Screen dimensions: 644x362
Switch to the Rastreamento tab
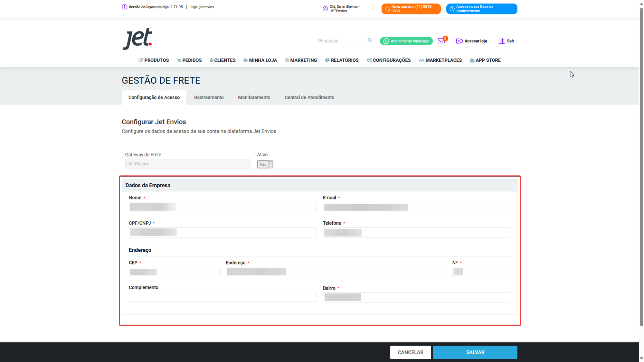(x=209, y=97)
